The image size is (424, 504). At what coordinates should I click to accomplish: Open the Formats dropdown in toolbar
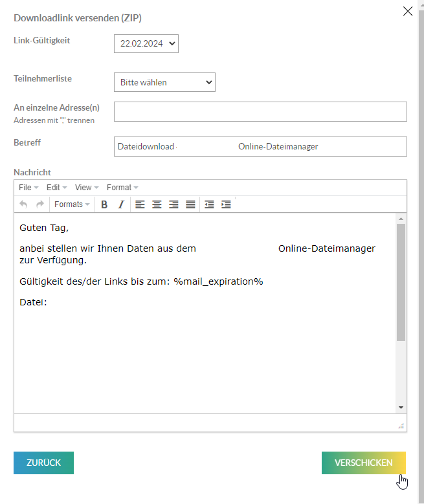72,204
